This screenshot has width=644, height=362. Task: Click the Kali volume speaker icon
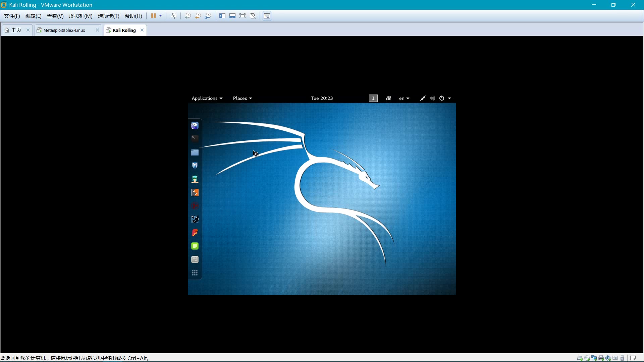tap(432, 98)
